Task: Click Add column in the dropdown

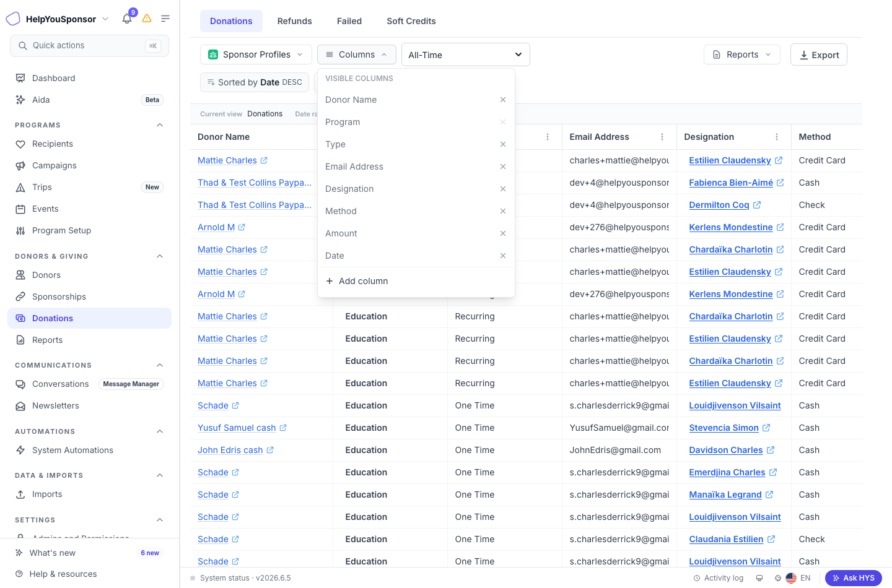Action: tap(357, 281)
